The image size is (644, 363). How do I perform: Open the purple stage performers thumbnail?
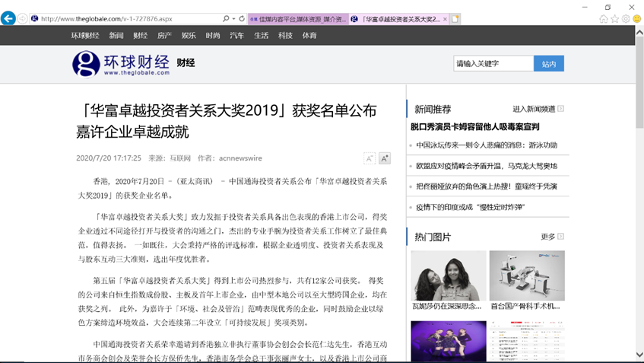(x=449, y=341)
